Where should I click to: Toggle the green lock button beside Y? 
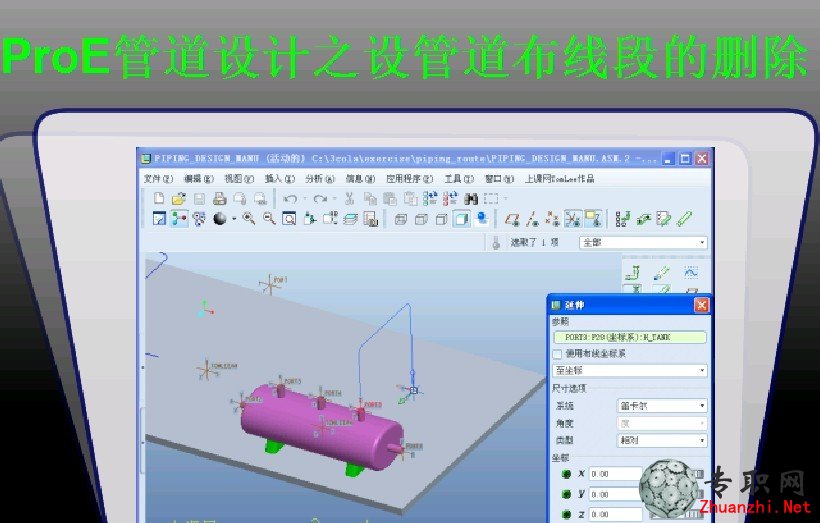coord(566,494)
